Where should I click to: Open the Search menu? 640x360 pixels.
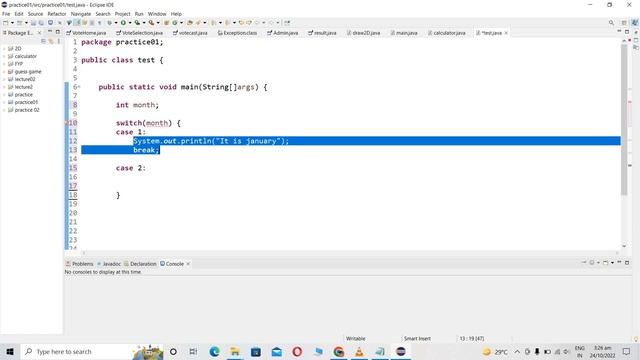pos(103,14)
